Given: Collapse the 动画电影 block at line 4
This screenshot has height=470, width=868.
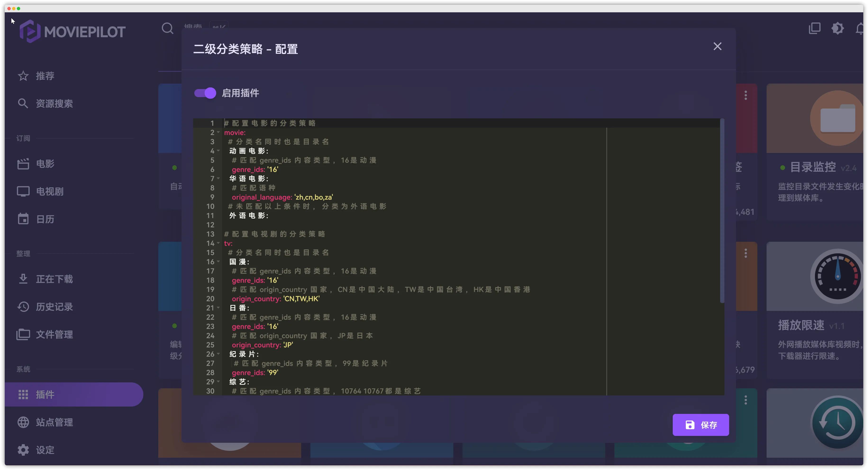Looking at the screenshot, I should (218, 151).
